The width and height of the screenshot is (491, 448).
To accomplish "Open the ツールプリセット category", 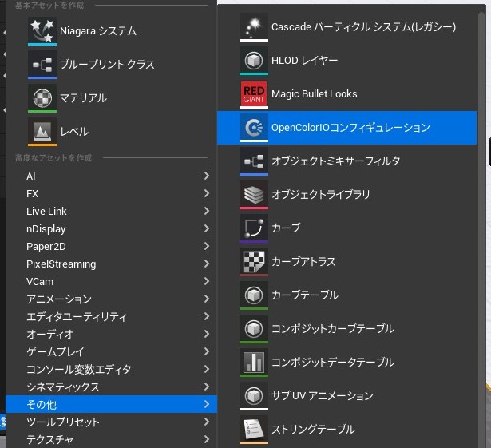I will coord(111,422).
